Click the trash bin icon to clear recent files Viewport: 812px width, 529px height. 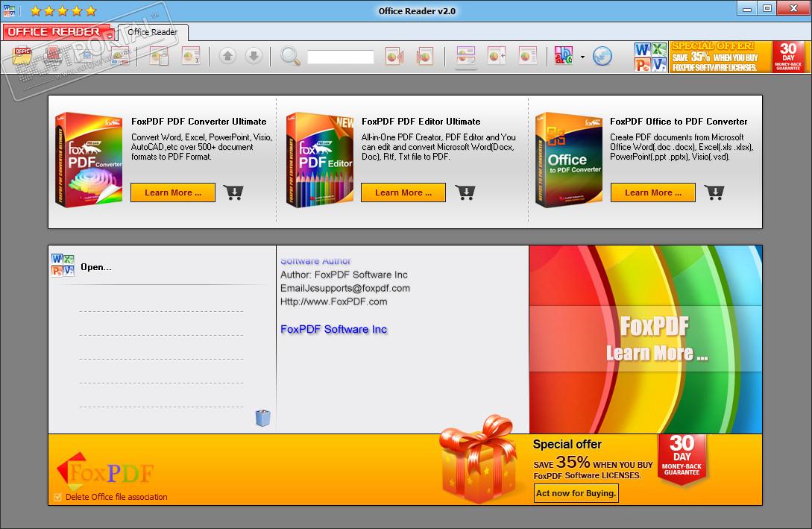(262, 418)
